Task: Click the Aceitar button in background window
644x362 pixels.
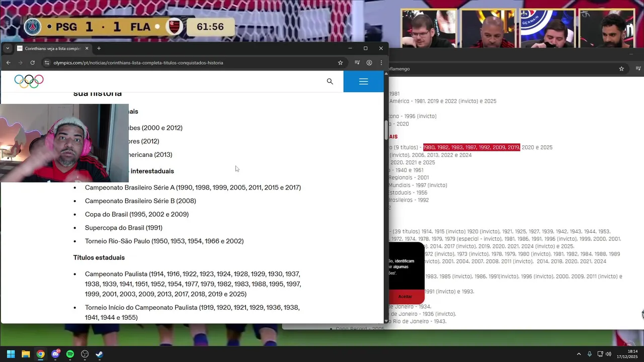Action: pos(405,297)
